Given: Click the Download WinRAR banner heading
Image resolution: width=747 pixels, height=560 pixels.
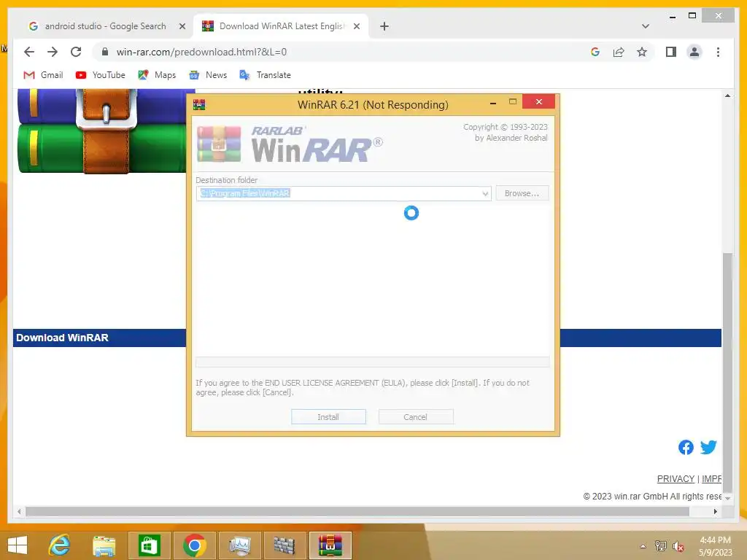Looking at the screenshot, I should click(63, 338).
